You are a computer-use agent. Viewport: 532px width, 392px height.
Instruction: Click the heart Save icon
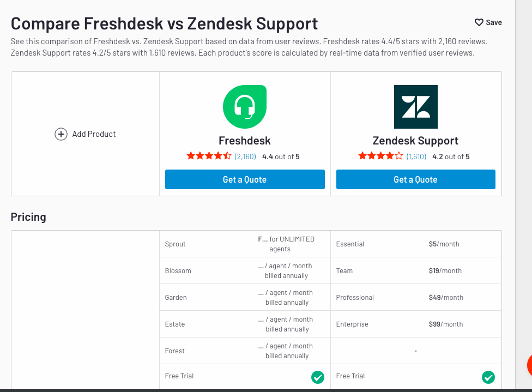[x=479, y=22]
